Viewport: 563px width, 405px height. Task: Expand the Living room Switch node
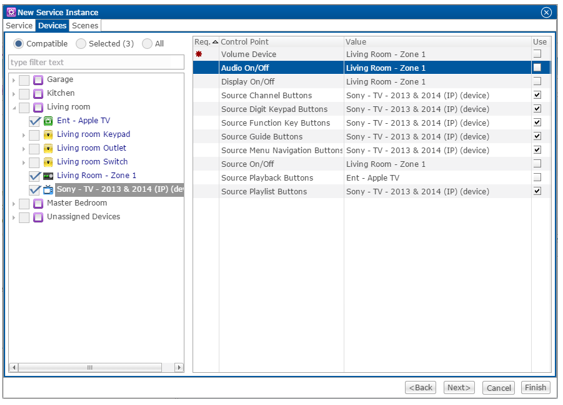coord(24,163)
